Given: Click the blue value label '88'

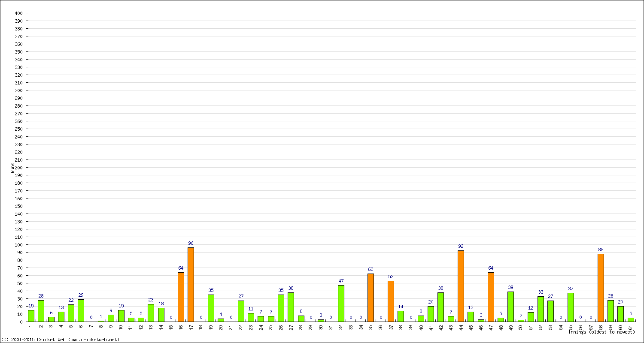Looking at the screenshot, I should (601, 250).
